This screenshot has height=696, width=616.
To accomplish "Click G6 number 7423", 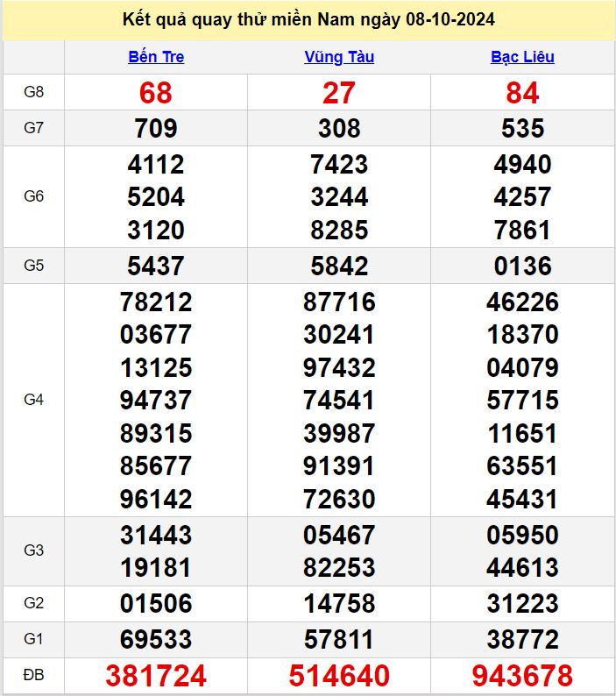I will click(339, 164).
